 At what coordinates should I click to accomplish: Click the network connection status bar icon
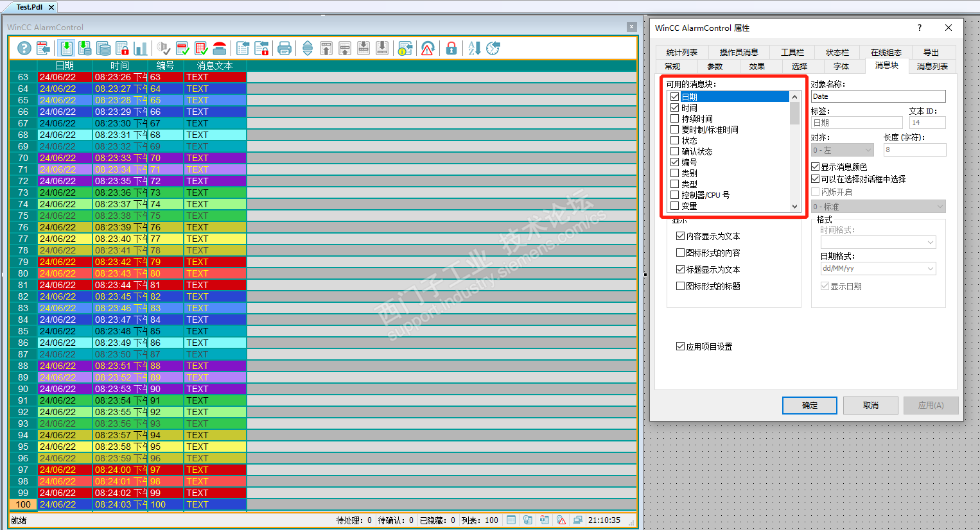tap(578, 520)
